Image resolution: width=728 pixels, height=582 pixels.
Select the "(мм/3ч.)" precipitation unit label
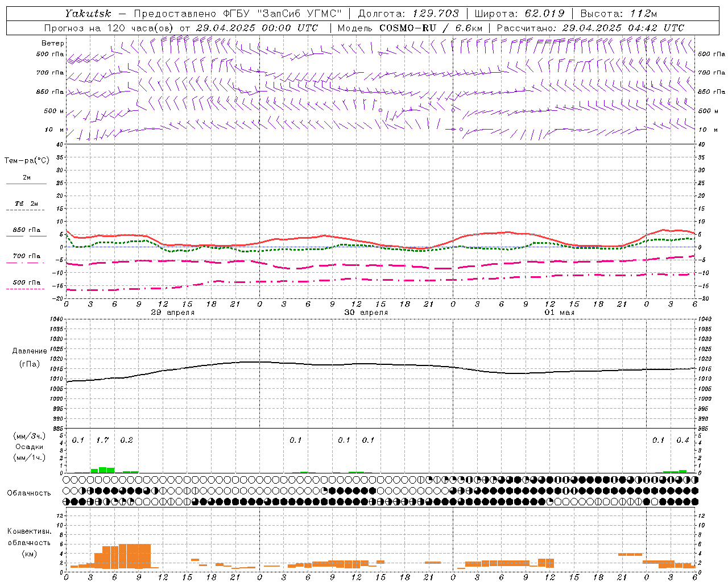29,436
